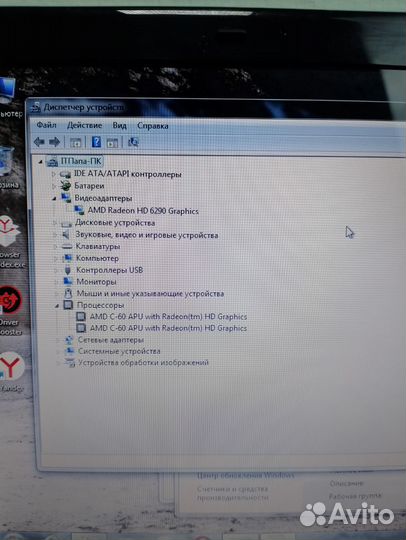Select the Системные устройства category

(x=119, y=351)
